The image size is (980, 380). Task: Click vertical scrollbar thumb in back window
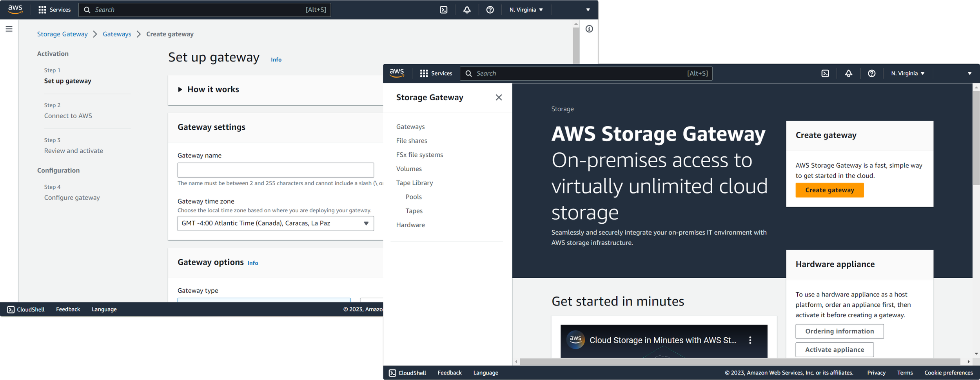(x=576, y=45)
